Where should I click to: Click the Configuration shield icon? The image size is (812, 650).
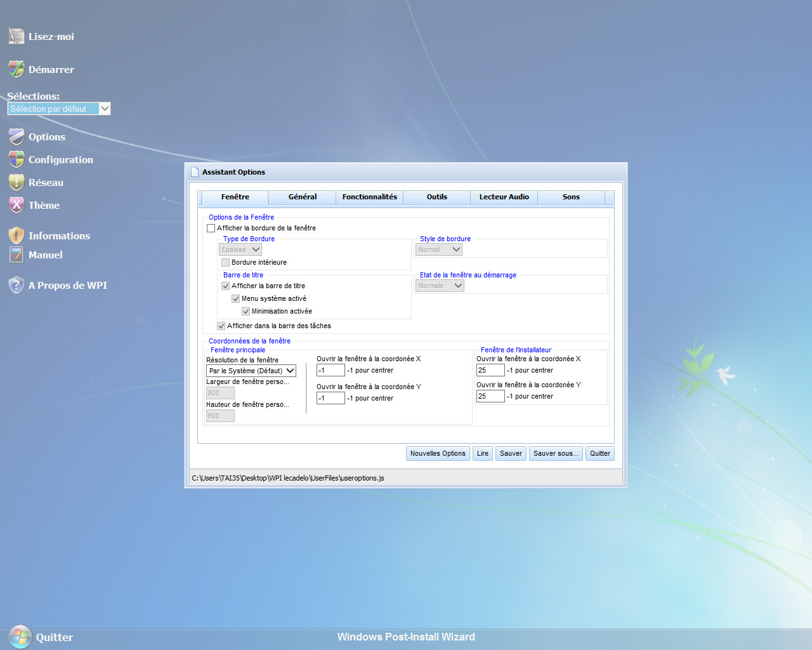click(x=16, y=159)
